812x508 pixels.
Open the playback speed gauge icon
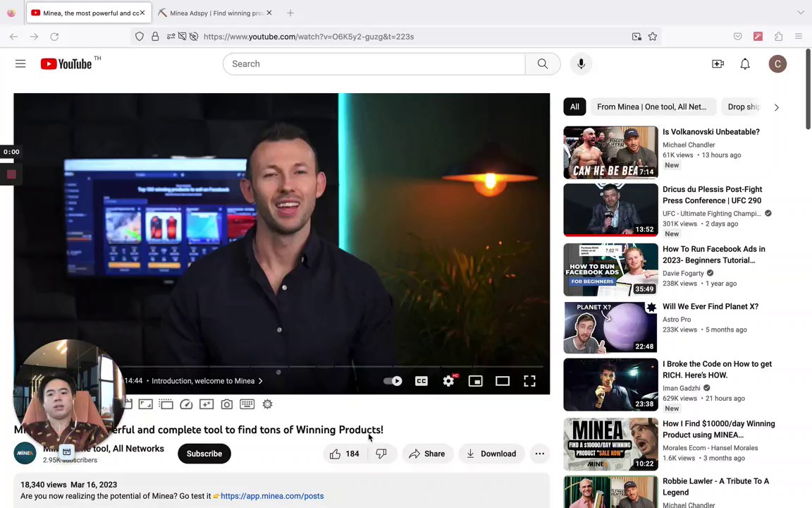tap(186, 404)
